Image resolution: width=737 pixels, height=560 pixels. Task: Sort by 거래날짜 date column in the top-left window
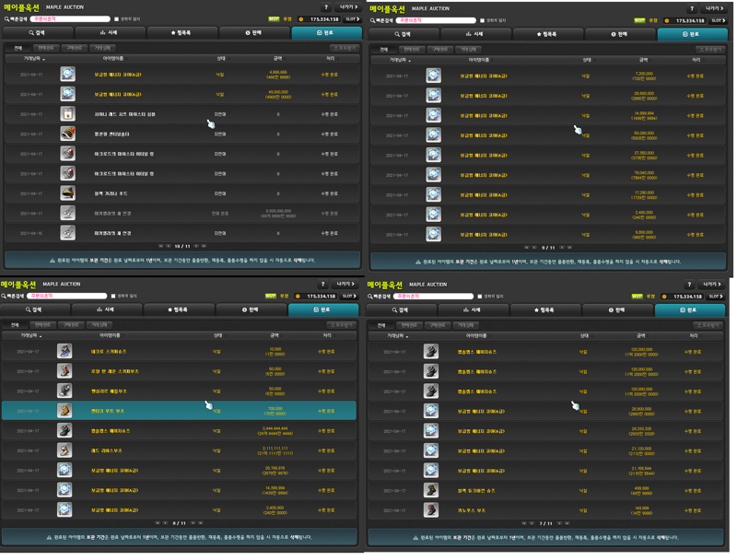click(x=34, y=59)
